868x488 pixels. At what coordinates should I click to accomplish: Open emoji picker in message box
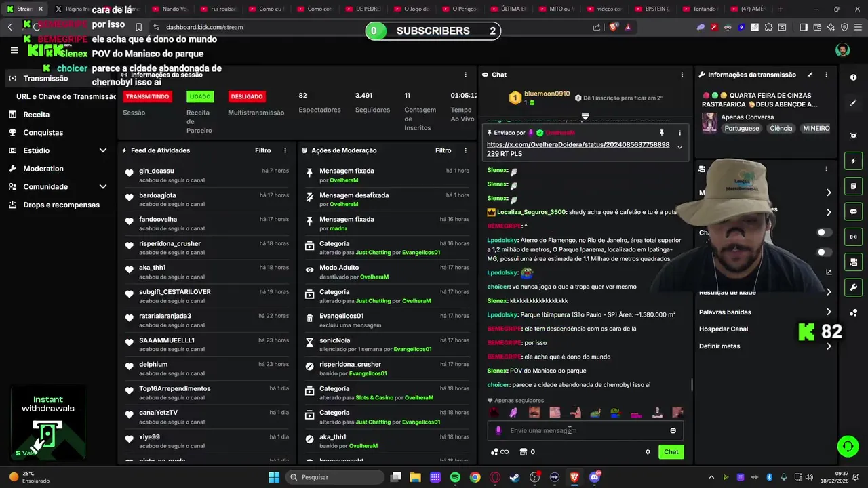coord(673,430)
